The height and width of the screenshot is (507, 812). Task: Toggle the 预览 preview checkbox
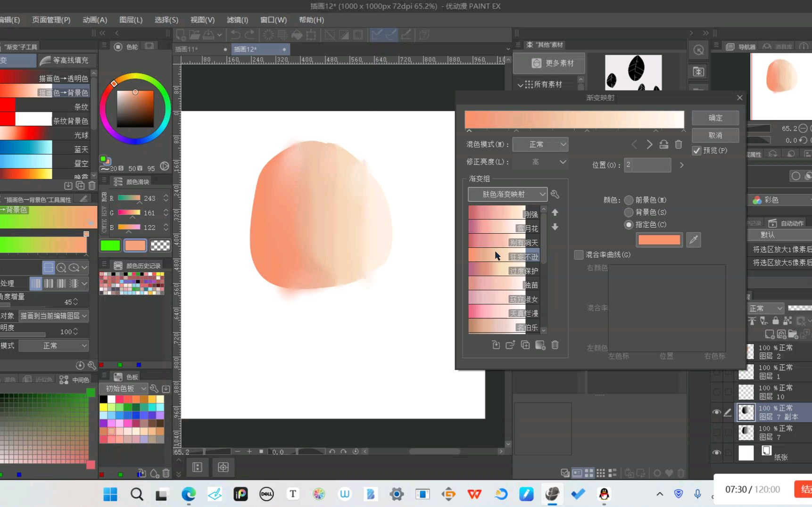coord(697,151)
